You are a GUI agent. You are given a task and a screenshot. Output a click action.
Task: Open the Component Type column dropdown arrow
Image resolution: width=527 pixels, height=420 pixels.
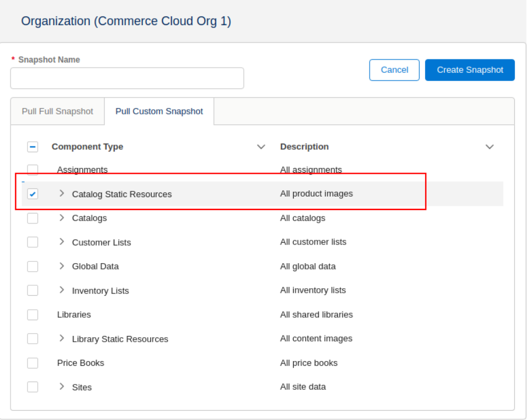pyautogui.click(x=261, y=147)
